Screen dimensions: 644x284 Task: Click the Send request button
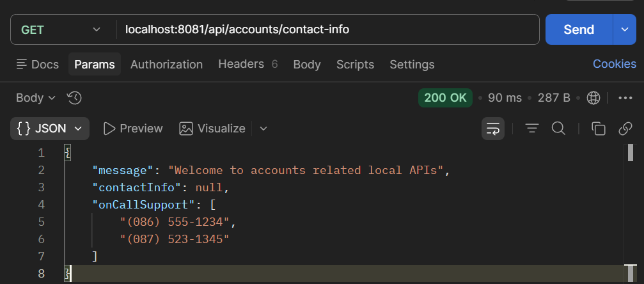pyautogui.click(x=579, y=29)
